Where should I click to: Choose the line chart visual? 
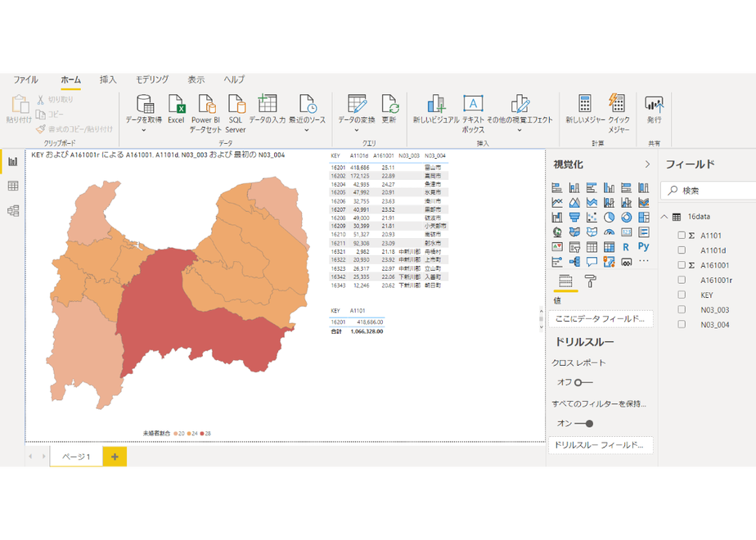click(557, 203)
